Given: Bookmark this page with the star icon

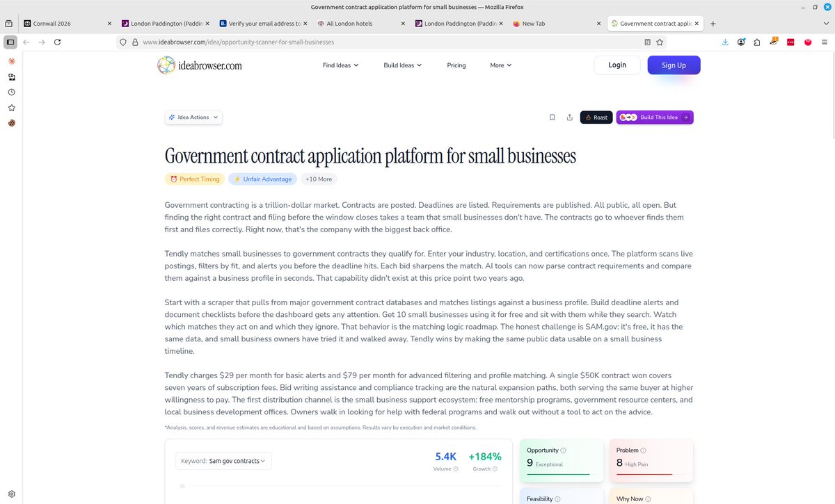Looking at the screenshot, I should point(661,42).
